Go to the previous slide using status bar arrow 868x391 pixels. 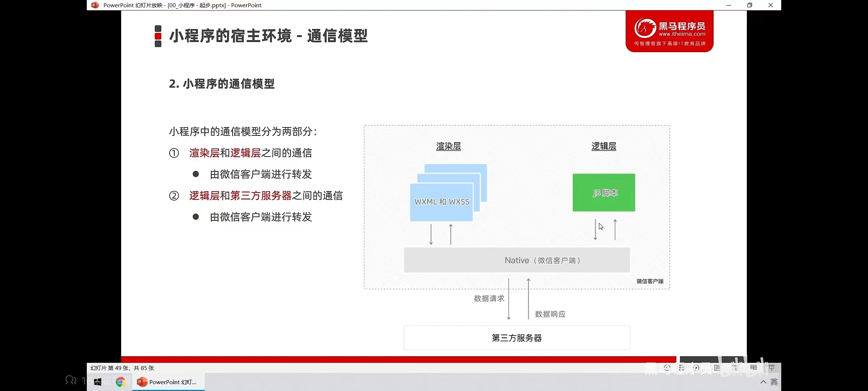pyautogui.click(x=667, y=368)
